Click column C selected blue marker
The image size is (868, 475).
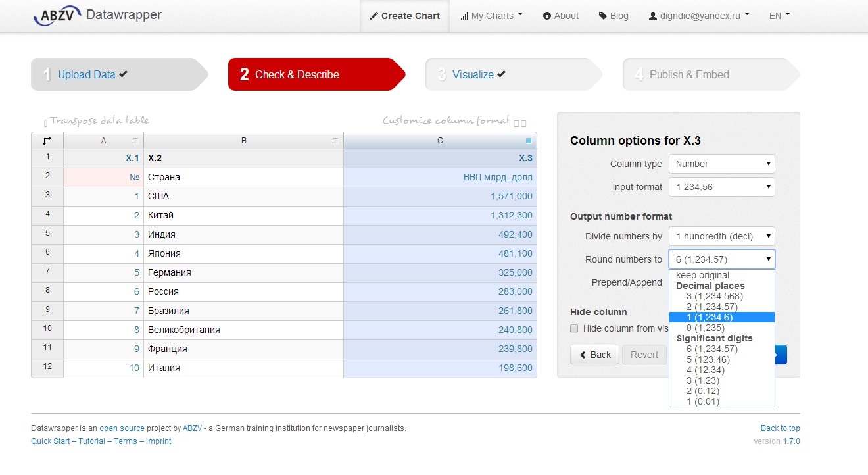tap(529, 141)
